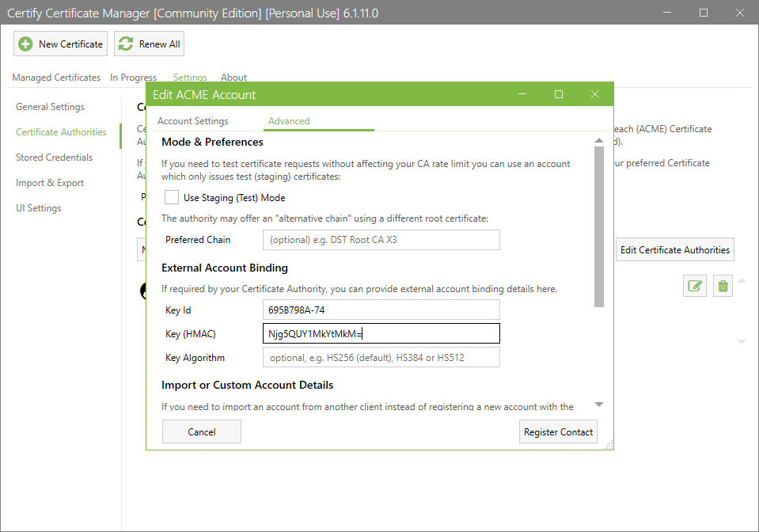759x532 pixels.
Task: Select the Advanced tab
Action: 289,121
